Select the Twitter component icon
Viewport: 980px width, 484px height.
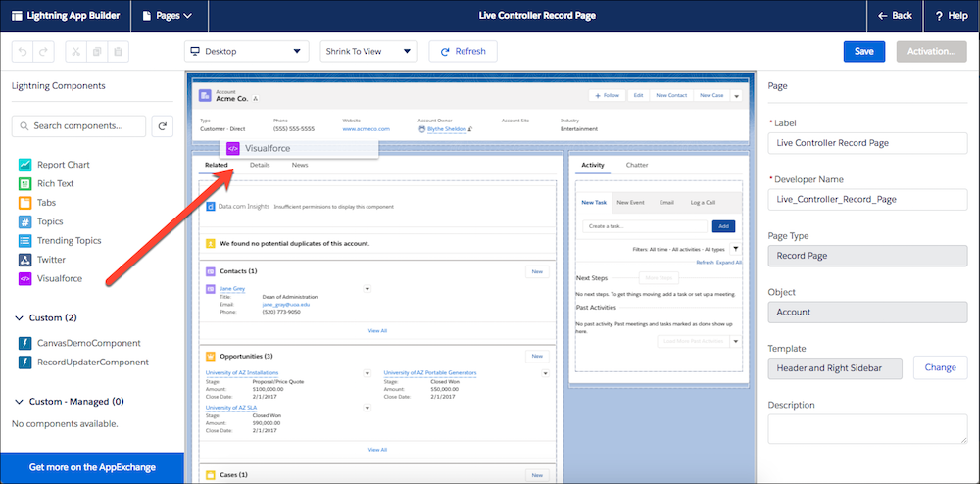pos(25,260)
